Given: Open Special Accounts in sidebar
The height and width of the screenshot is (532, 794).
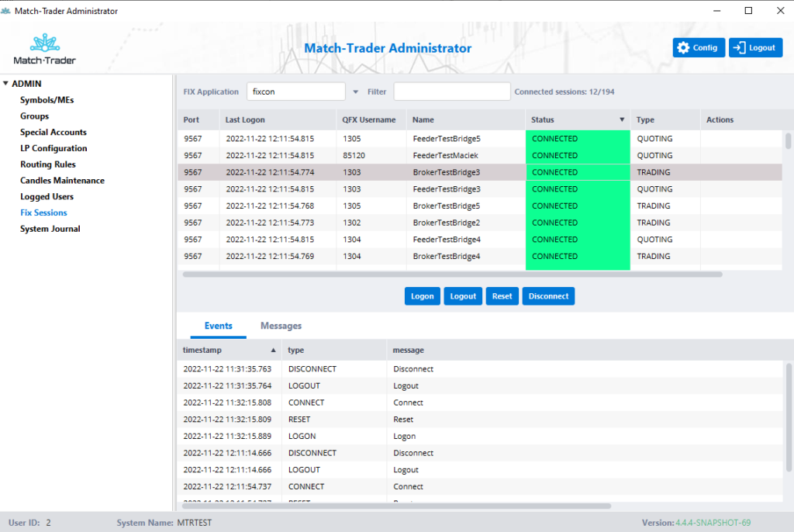Looking at the screenshot, I should 54,133.
